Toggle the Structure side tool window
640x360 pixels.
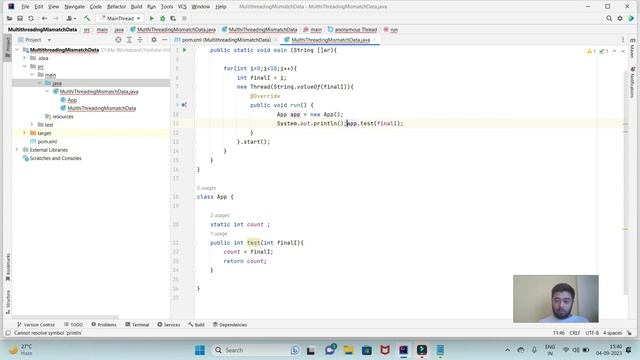[x=8, y=302]
